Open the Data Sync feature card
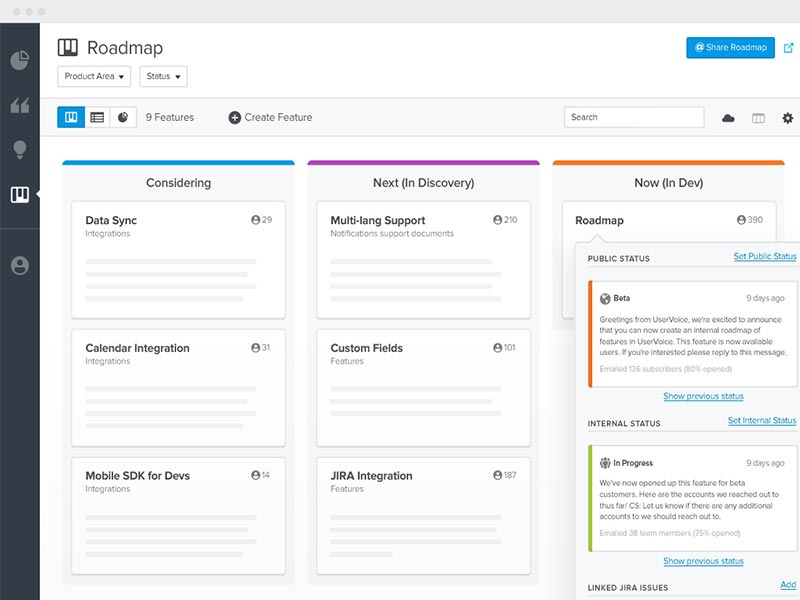 (178, 258)
